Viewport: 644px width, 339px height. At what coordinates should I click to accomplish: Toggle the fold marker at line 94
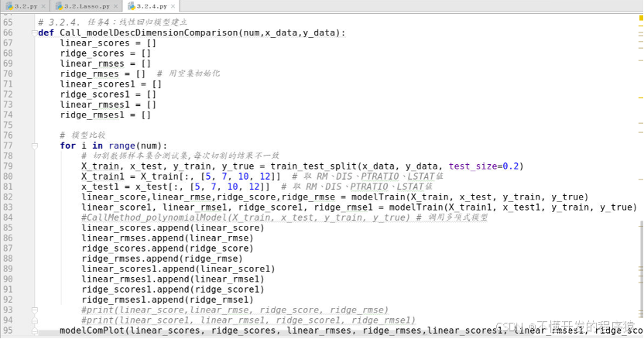click(x=35, y=320)
